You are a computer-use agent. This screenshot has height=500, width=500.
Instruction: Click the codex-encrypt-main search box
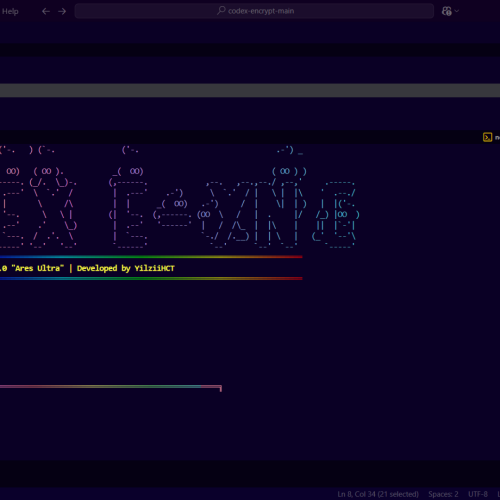254,11
